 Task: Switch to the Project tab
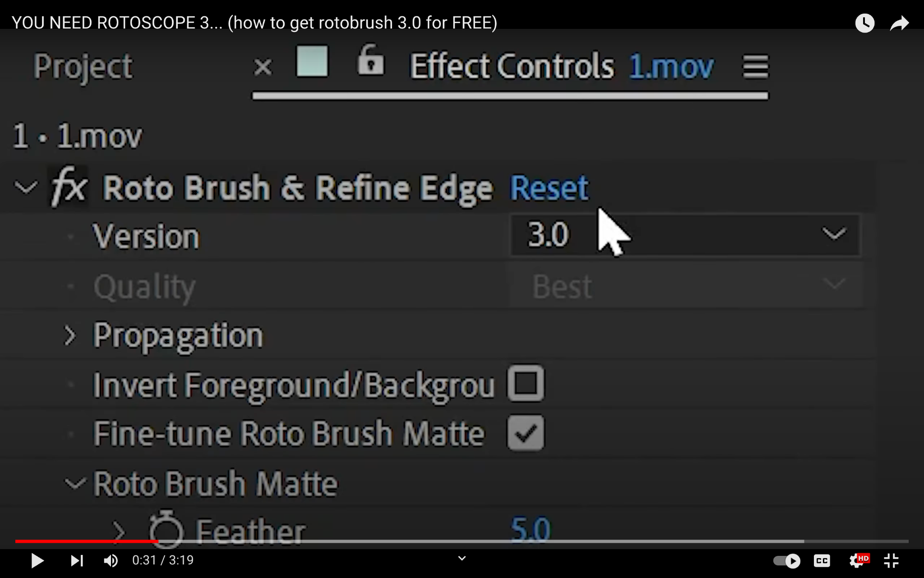tap(83, 67)
